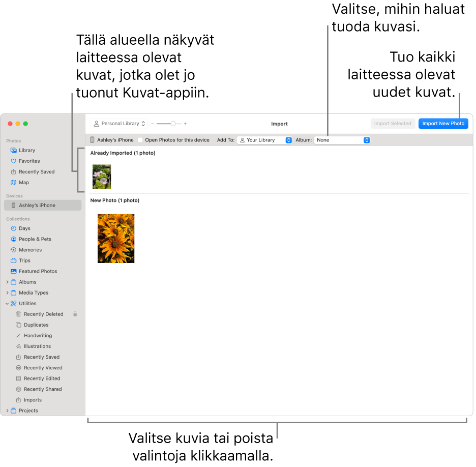This screenshot has width=476, height=467.
Task: Click the iPhone icon beside Ashley's iPhone in sidebar
Action: (x=13, y=206)
